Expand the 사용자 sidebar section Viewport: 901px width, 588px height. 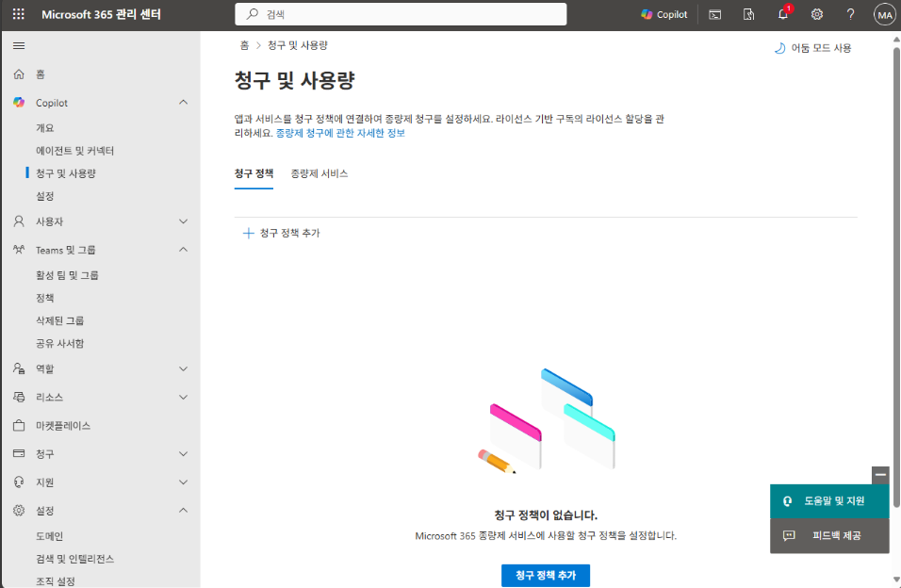click(183, 221)
